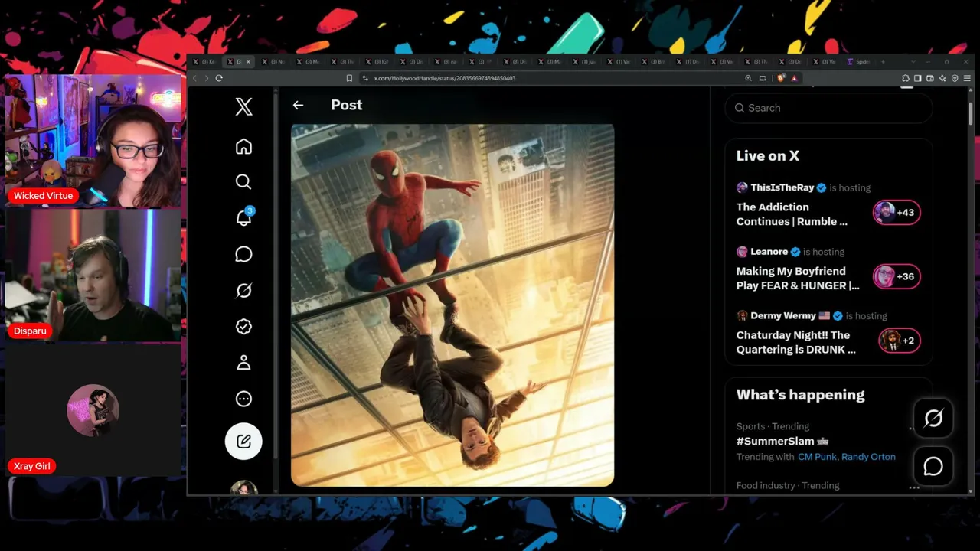This screenshot has height=551, width=980.
Task: Click the 'Post' page title
Action: [347, 105]
